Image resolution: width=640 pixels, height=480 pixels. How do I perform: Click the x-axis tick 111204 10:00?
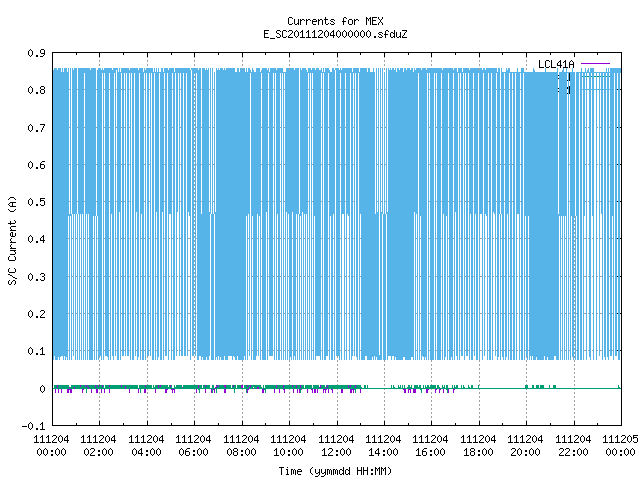click(288, 445)
